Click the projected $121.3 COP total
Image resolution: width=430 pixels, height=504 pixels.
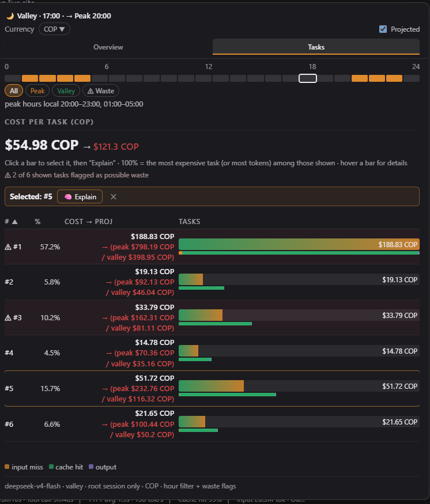[116, 146]
